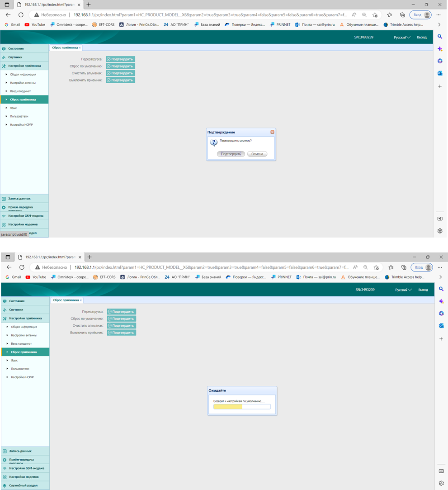In upper window, click the Edge sidebar plus icon
The width and height of the screenshot is (448, 490).
coord(440,86)
